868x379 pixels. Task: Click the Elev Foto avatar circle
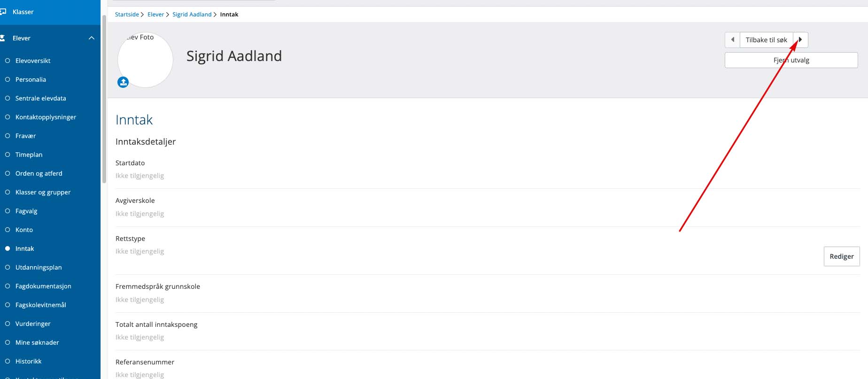click(x=145, y=60)
